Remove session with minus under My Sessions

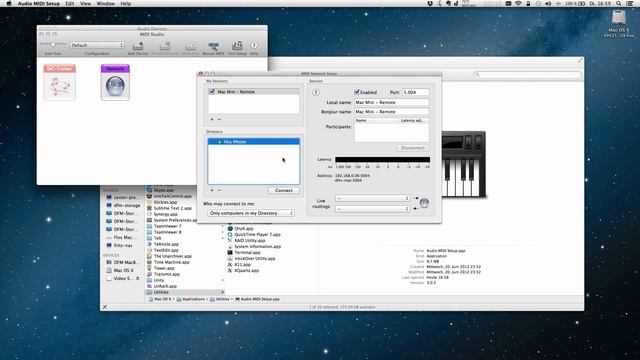[x=219, y=119]
